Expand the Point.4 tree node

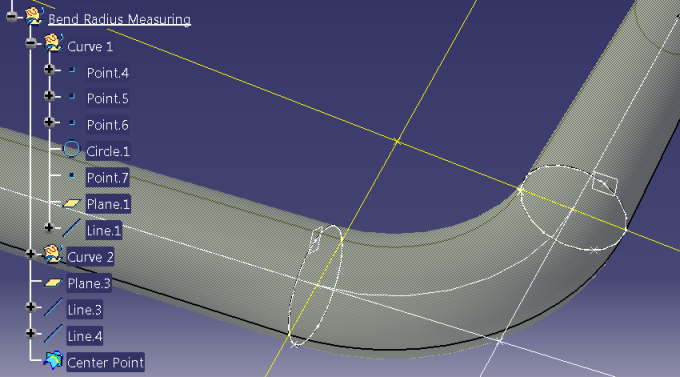tap(49, 69)
